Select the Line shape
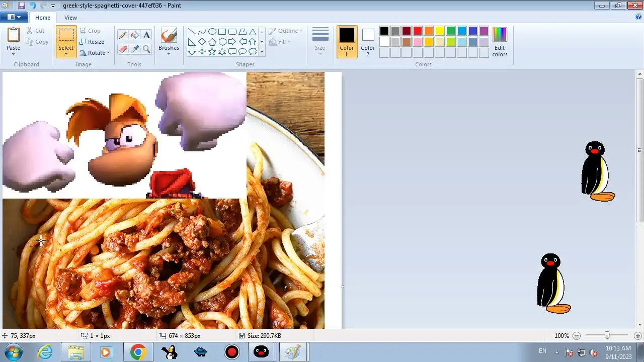 (x=192, y=31)
